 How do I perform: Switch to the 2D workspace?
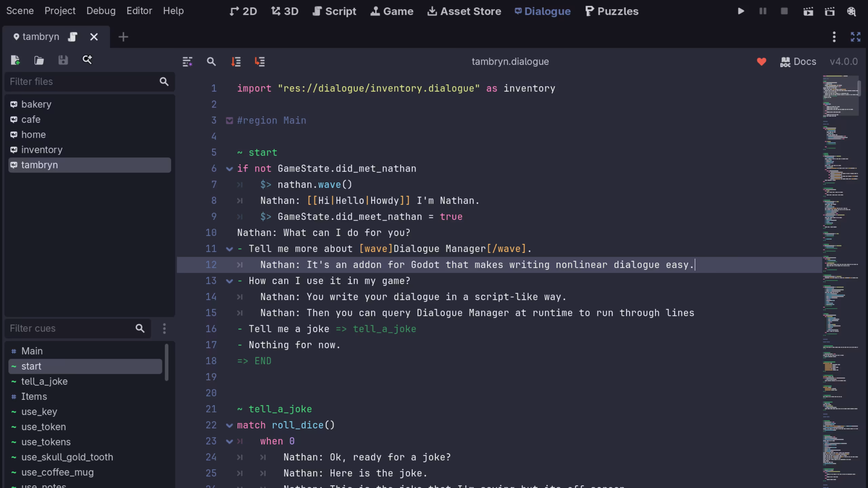click(243, 11)
